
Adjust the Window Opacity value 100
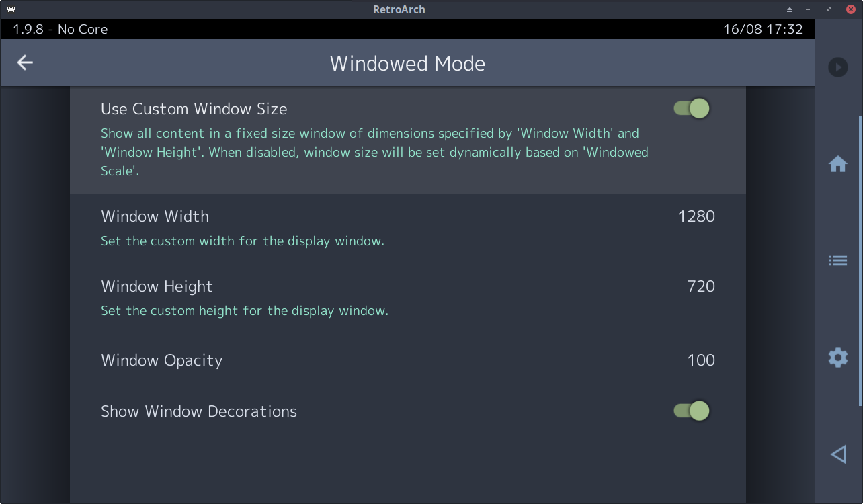click(x=701, y=360)
